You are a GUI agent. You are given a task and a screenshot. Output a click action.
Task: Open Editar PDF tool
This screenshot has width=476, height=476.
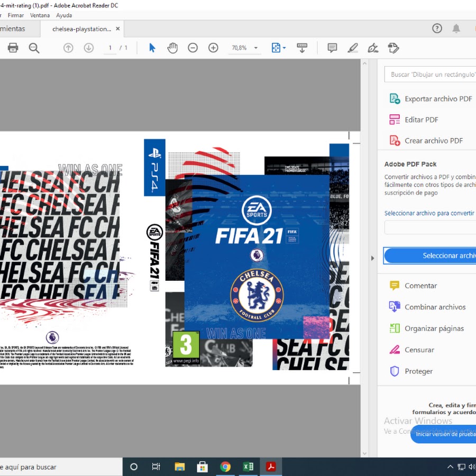414,120
